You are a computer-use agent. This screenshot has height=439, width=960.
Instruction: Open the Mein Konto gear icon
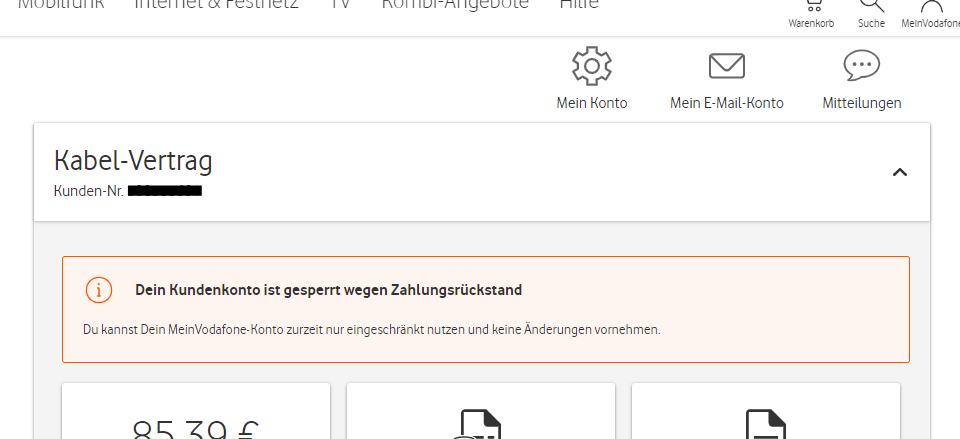point(591,66)
